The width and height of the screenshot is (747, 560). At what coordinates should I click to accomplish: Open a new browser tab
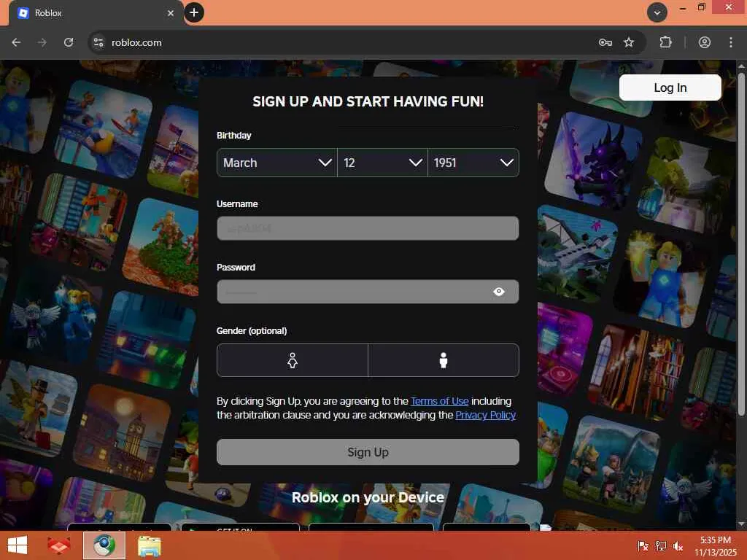point(194,13)
